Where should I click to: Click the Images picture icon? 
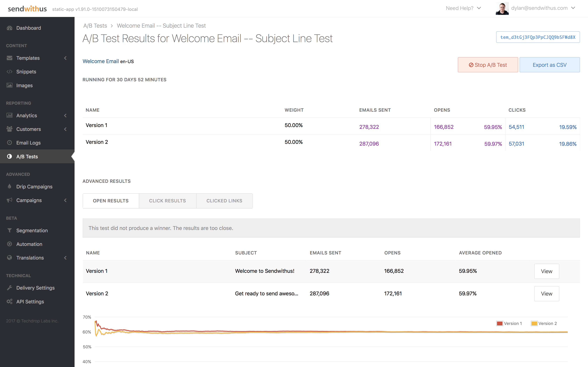[x=9, y=85]
